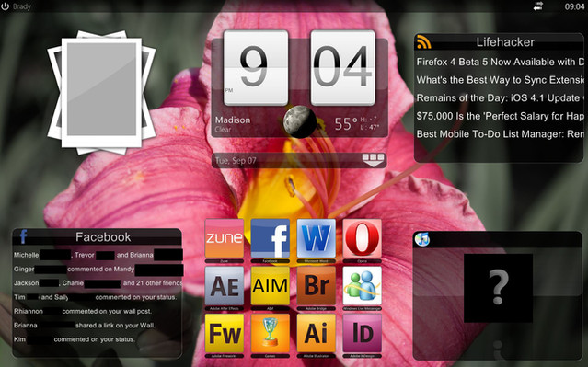The height and width of the screenshot is (367, 588).
Task: Click 'Jackson, Charlie and 21 other friends' notification
Action: coord(98,283)
